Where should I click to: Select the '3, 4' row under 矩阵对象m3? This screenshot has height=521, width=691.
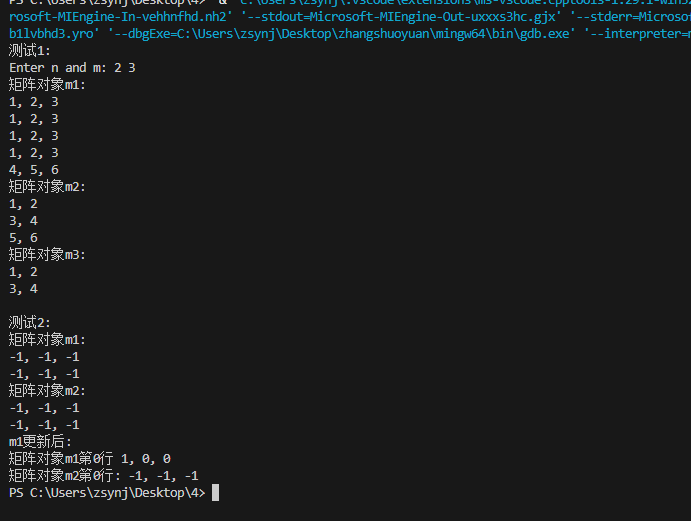23,289
